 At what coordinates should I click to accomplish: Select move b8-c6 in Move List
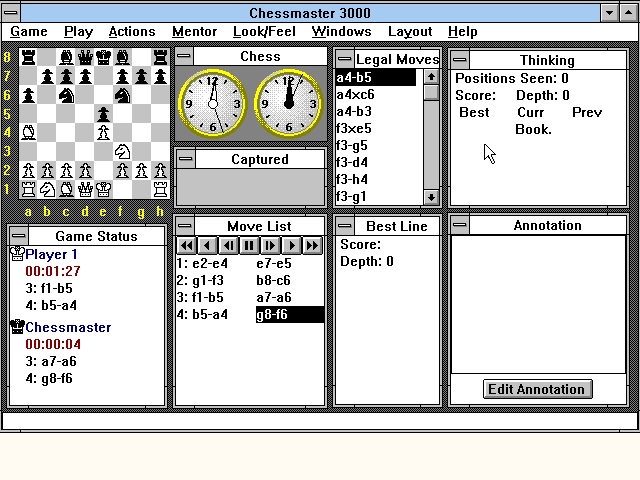(273, 280)
